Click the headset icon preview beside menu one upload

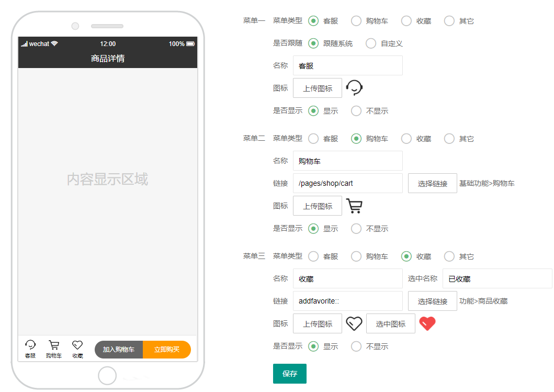point(355,88)
